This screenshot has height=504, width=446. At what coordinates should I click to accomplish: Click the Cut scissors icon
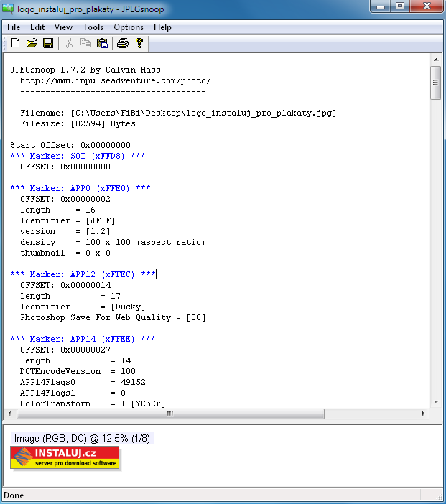(69, 43)
